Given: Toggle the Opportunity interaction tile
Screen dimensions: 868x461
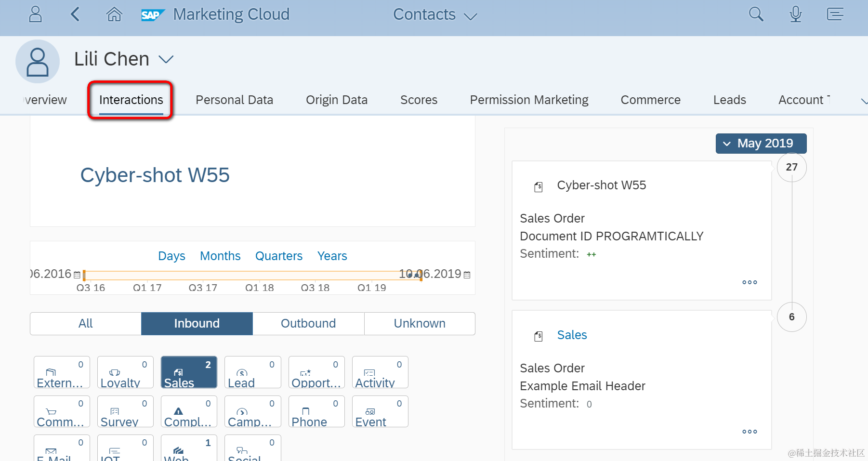Looking at the screenshot, I should (316, 372).
